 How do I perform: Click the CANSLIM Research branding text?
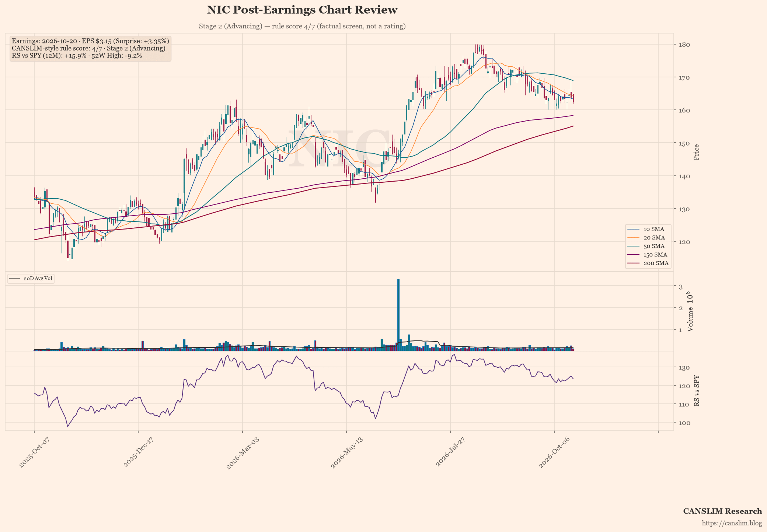pos(722,511)
